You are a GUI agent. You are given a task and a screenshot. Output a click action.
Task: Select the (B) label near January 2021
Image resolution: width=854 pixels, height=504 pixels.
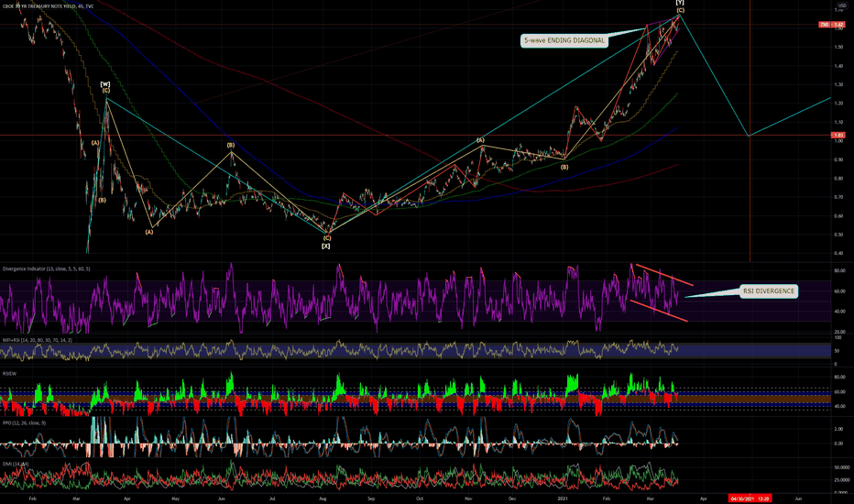click(x=564, y=168)
